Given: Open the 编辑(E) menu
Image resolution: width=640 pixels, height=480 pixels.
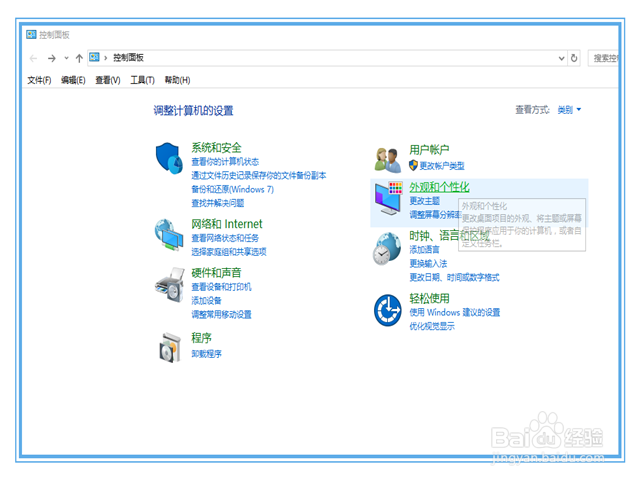Looking at the screenshot, I should (73, 80).
